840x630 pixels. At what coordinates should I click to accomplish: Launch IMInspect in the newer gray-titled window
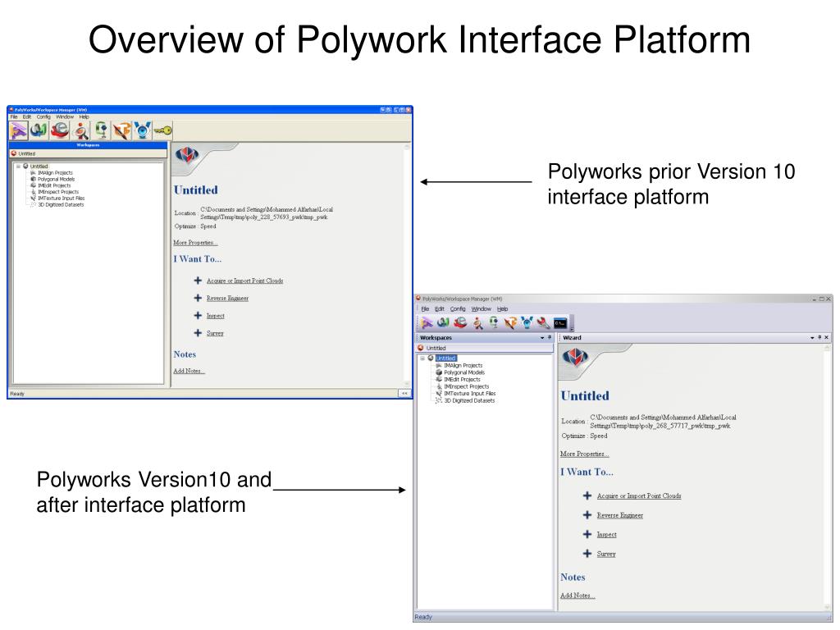tap(477, 322)
